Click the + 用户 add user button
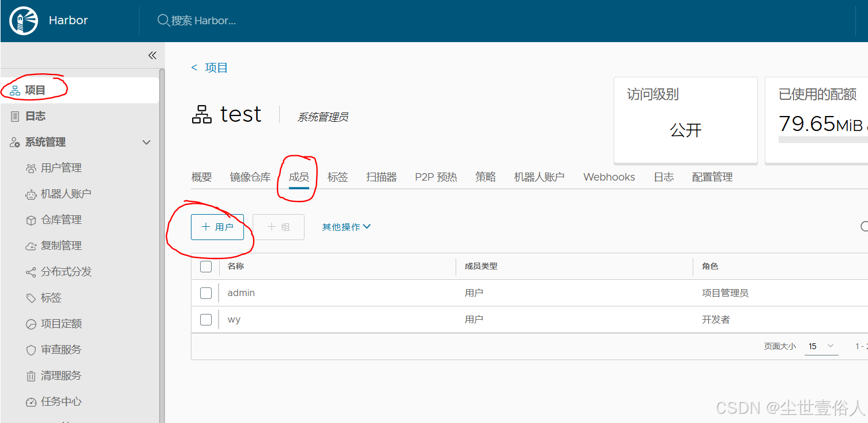This screenshot has height=423, width=868. point(217,227)
